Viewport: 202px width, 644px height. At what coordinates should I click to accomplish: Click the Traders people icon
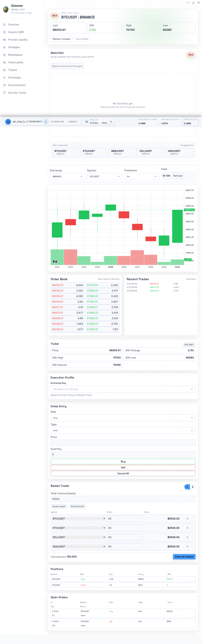click(4, 70)
